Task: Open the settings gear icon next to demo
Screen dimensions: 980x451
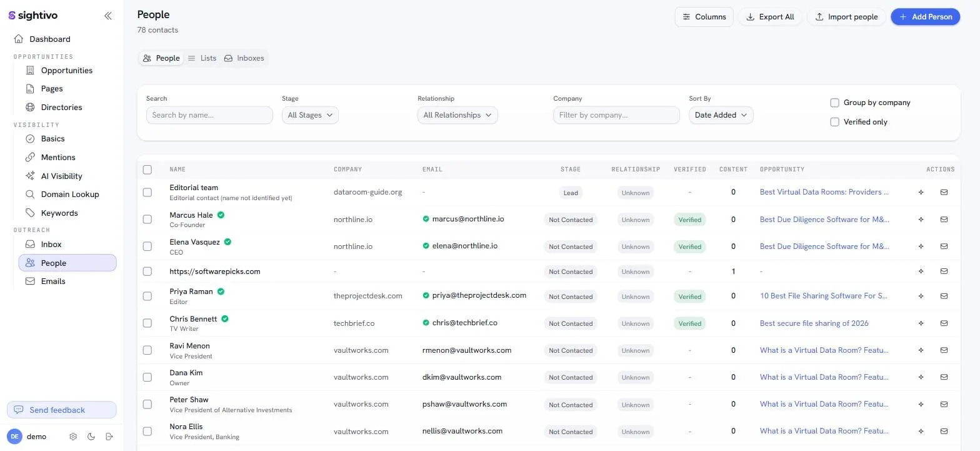Action: (73, 437)
